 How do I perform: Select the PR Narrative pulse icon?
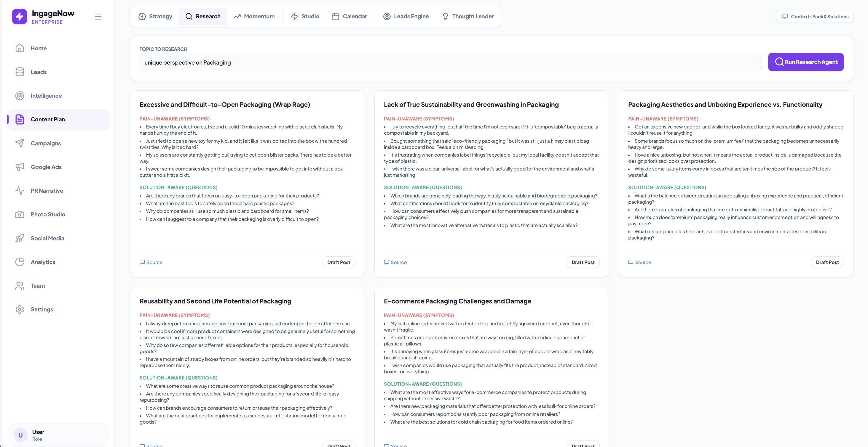coord(20,191)
